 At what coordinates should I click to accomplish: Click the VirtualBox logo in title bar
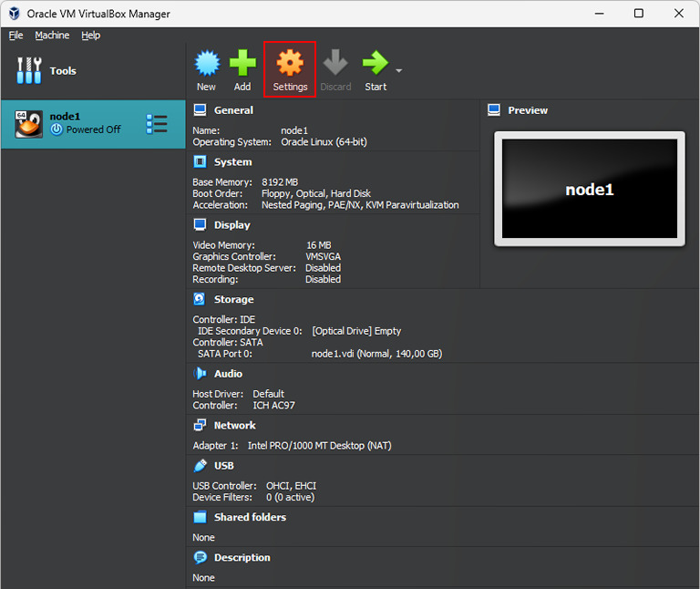click(x=15, y=14)
